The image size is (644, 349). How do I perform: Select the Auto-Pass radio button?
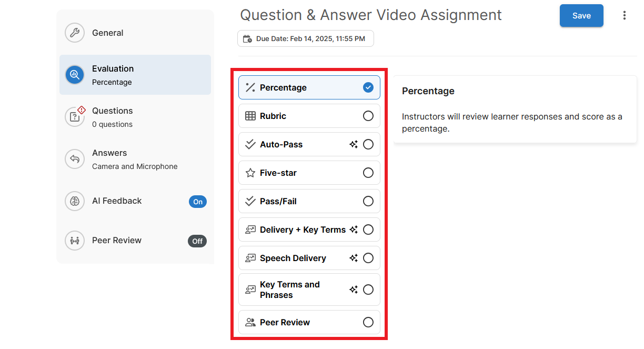click(x=368, y=144)
